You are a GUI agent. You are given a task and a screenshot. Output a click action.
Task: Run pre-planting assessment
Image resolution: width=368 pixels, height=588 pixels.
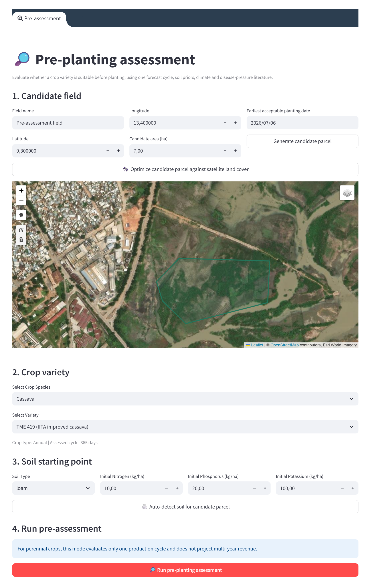click(185, 570)
